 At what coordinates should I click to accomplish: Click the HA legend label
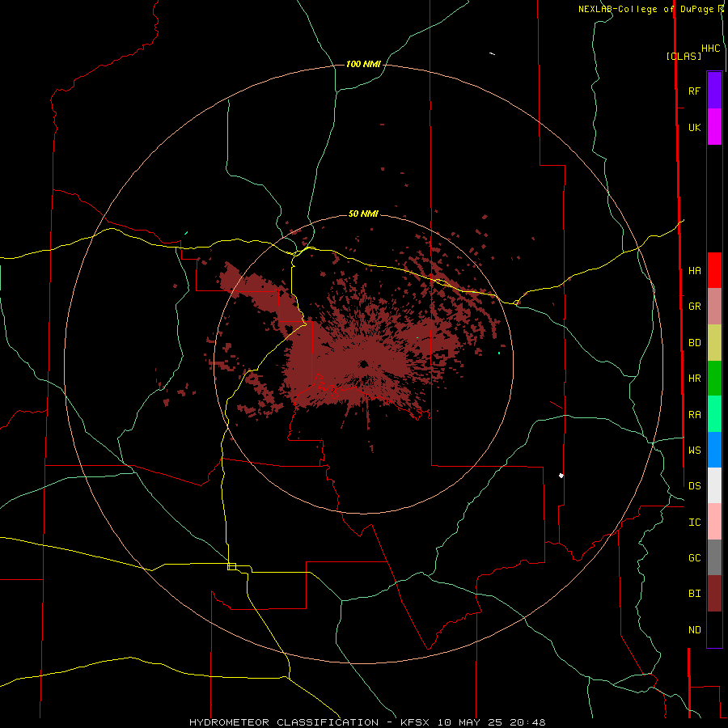(694, 270)
